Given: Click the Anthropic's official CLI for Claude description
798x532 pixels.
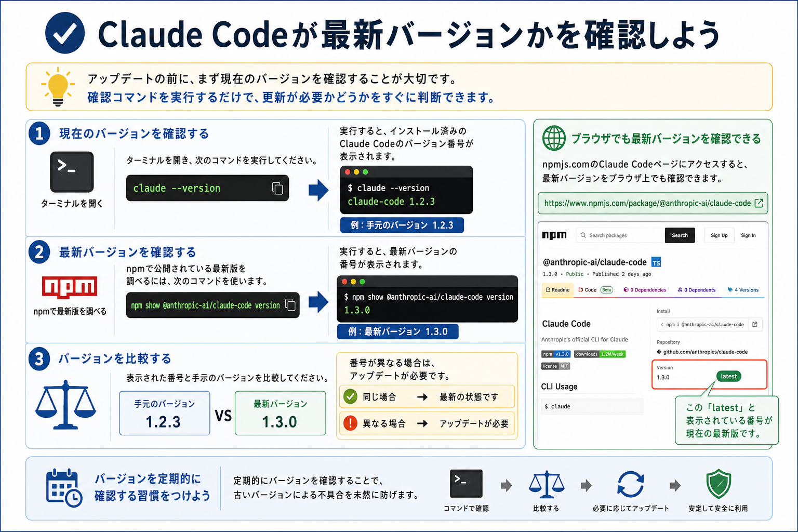Looking at the screenshot, I should tap(584, 339).
